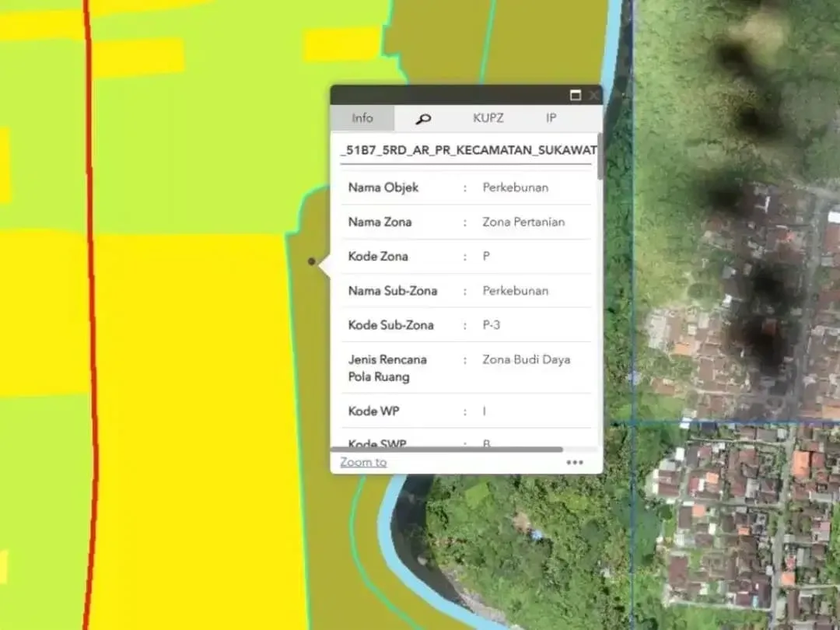Select the Kode Zona value P

point(486,256)
